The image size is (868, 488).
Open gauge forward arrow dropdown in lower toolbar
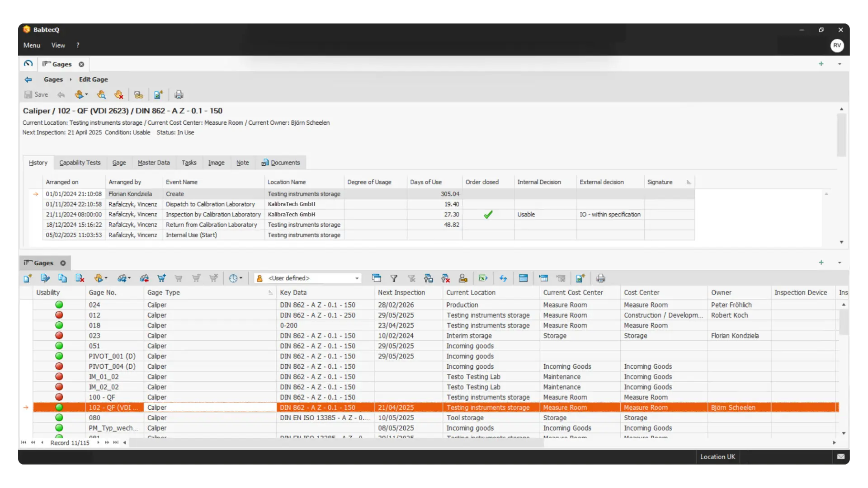point(129,278)
